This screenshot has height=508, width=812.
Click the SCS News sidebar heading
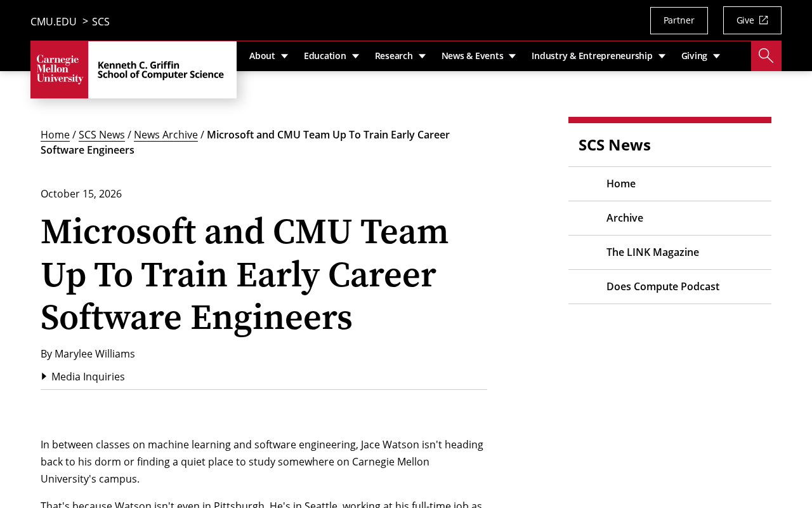point(615,145)
